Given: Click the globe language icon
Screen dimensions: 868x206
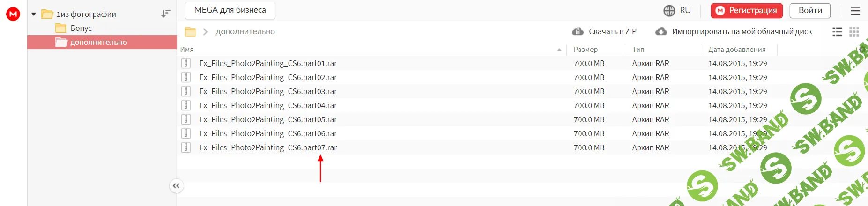Looking at the screenshot, I should (669, 11).
